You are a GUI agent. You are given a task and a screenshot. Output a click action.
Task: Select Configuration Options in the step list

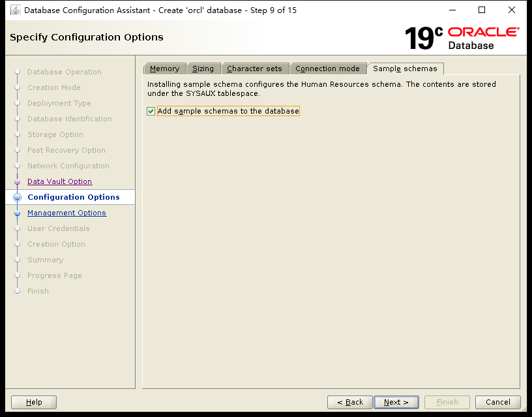[x=74, y=197]
